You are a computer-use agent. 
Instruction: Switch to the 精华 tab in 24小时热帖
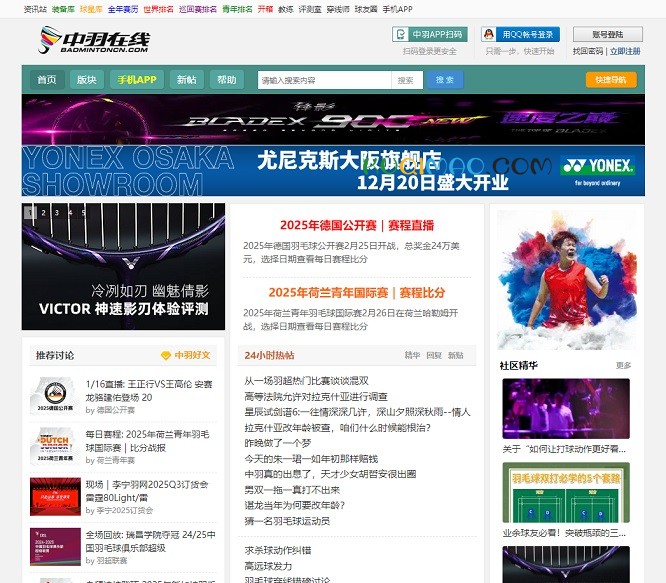pyautogui.click(x=412, y=355)
